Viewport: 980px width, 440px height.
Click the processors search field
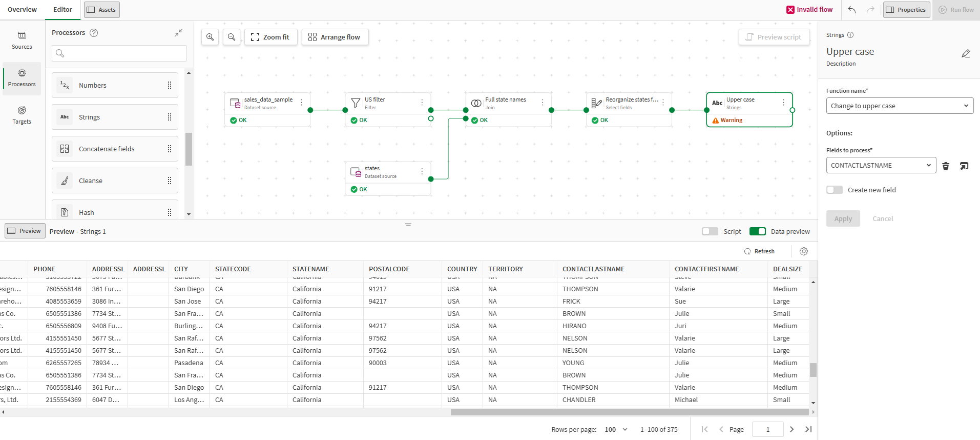click(x=119, y=53)
